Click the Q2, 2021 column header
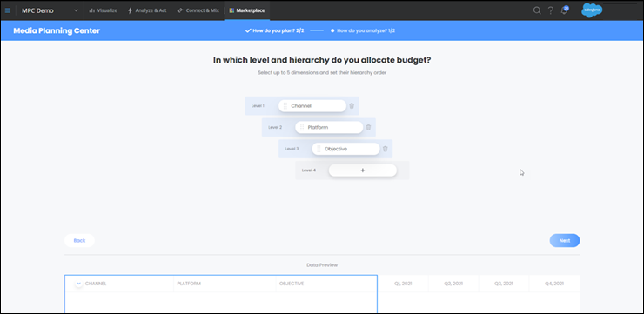 (453, 284)
